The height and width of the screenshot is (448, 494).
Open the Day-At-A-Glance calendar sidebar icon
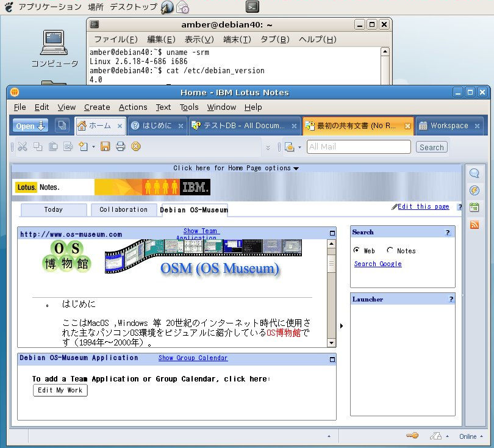click(474, 208)
